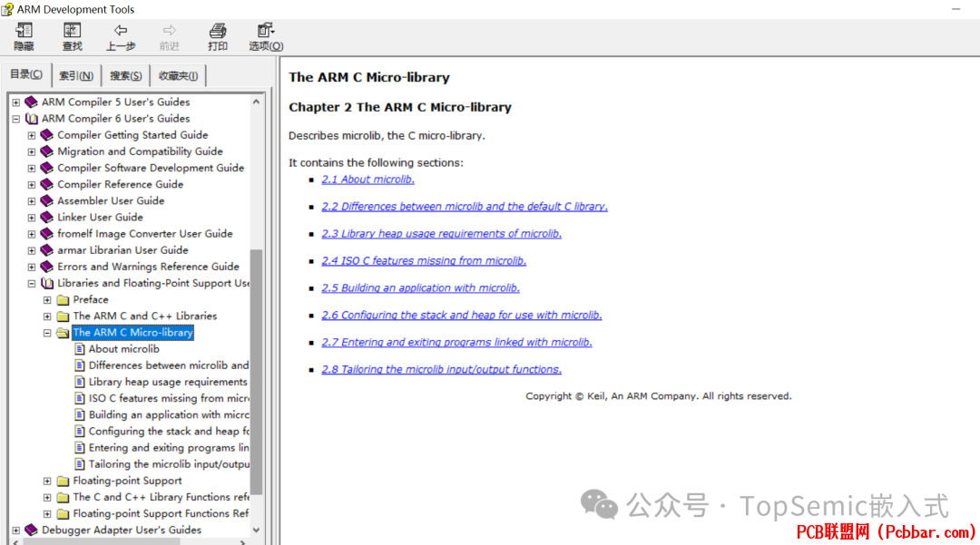Click the tree pane scroll down arrow

256,530
